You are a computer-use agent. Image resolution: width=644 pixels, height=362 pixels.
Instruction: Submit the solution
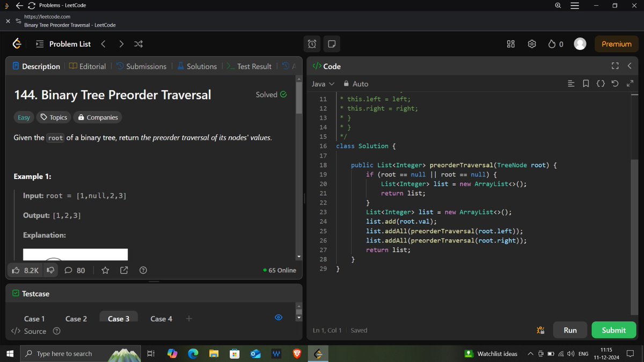(614, 330)
